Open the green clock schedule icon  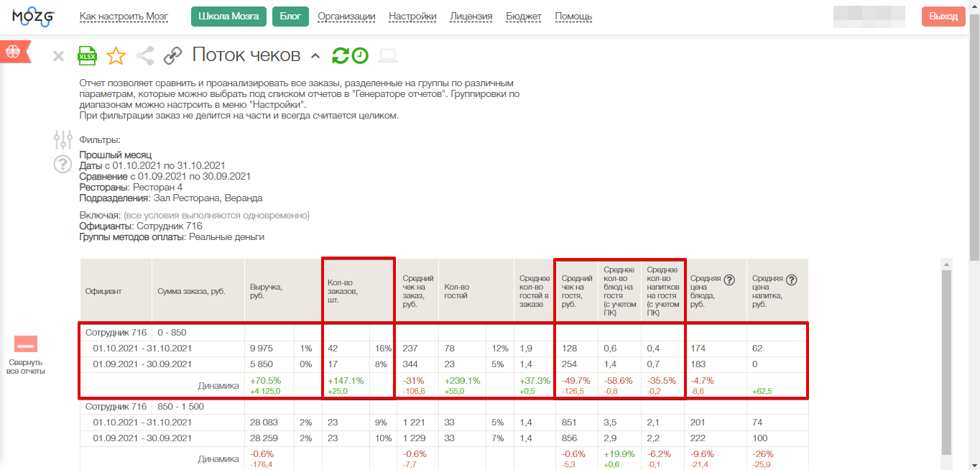360,55
